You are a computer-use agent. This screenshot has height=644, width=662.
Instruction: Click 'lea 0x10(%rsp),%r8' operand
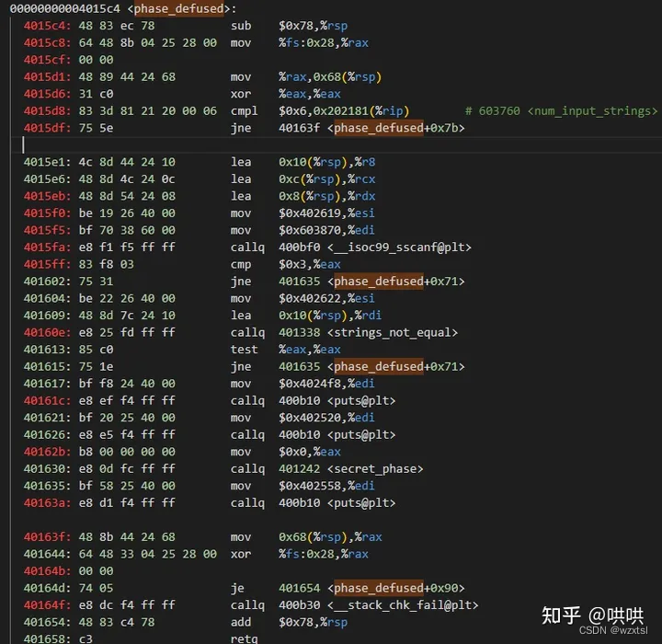[326, 162]
